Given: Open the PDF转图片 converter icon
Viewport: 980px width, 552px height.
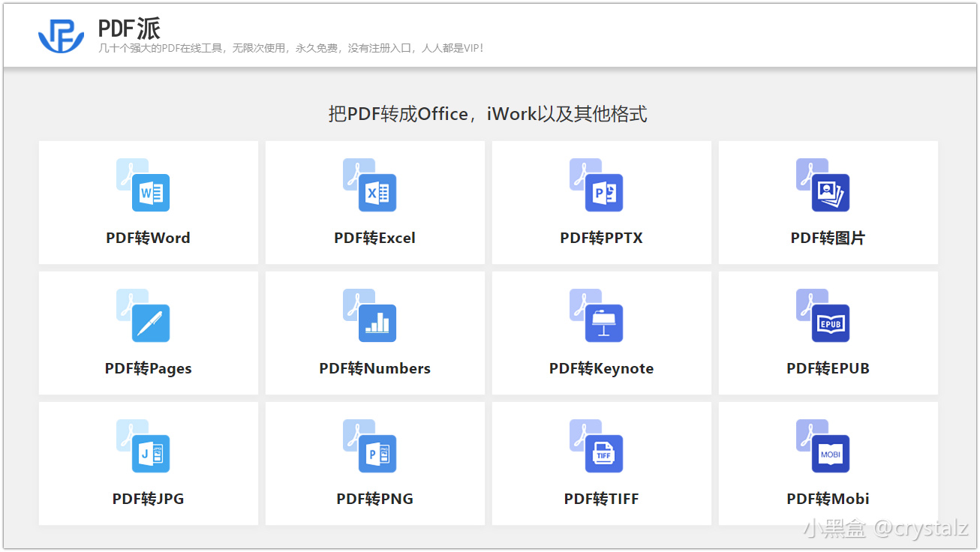Looking at the screenshot, I should [823, 185].
